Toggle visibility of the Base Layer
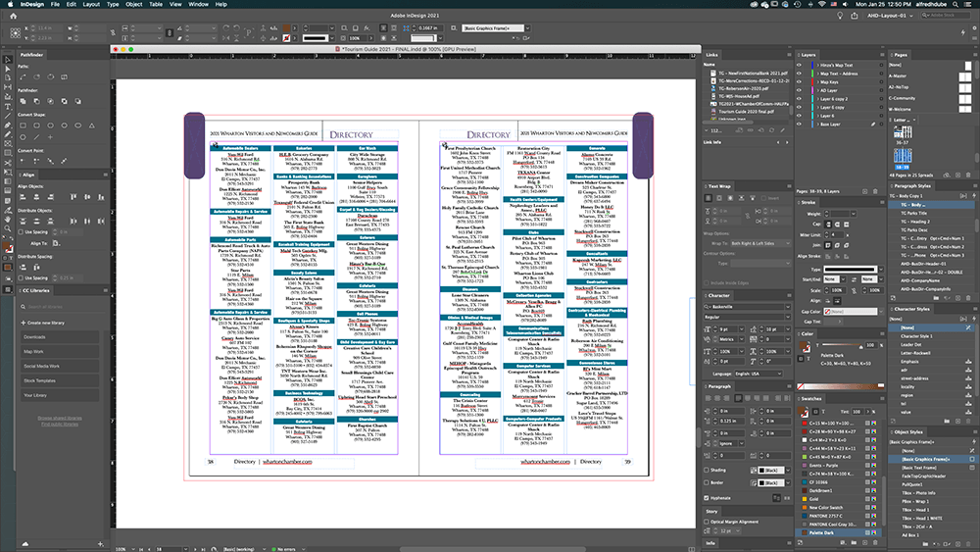Viewport: 980px width, 552px height. 800,125
